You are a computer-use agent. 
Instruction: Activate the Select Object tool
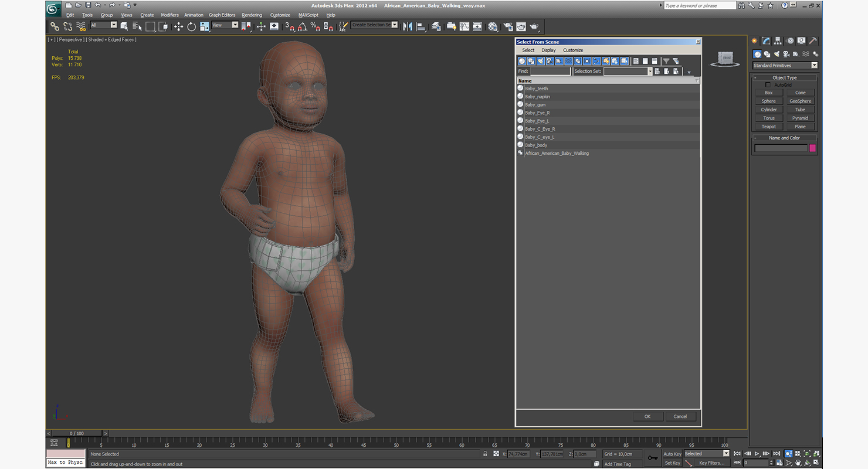click(x=124, y=26)
